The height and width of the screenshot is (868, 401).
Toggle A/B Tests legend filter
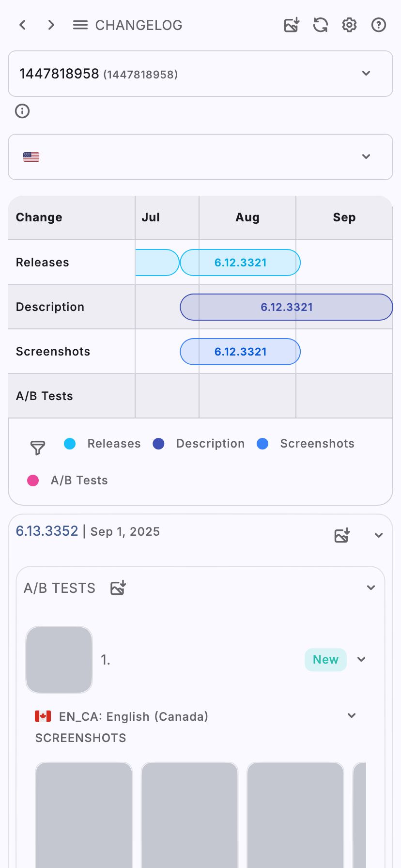[x=67, y=480]
